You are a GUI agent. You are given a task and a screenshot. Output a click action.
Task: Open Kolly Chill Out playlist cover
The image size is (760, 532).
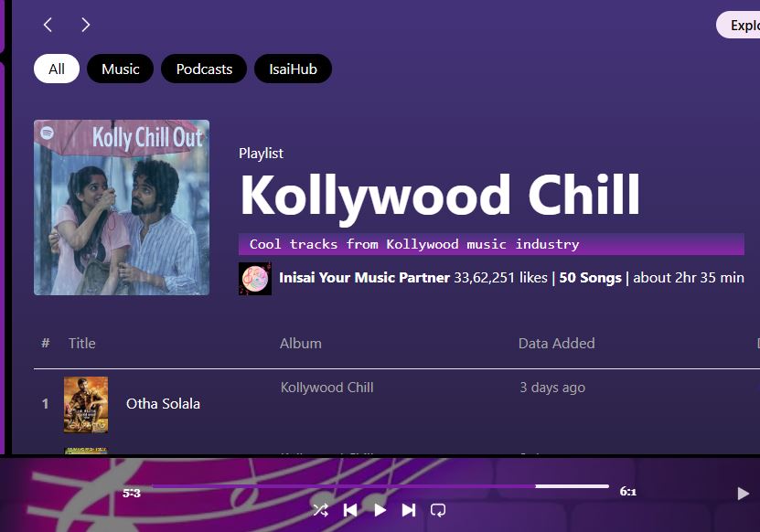point(122,207)
